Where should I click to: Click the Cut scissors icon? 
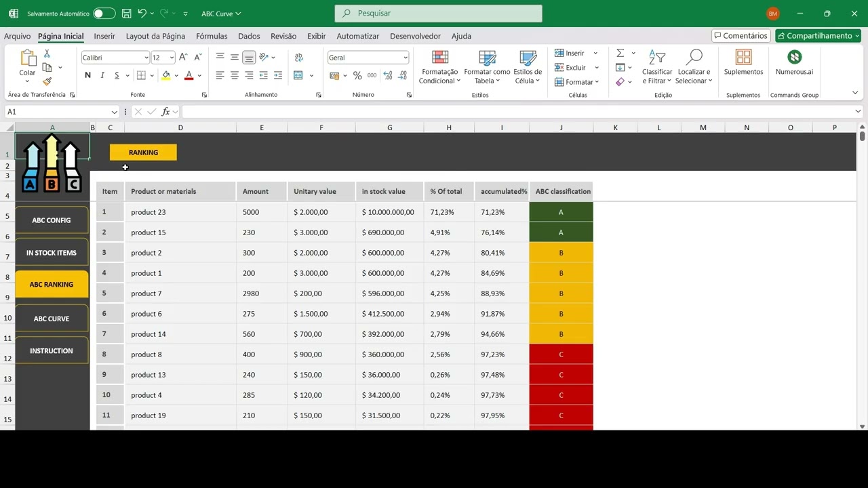click(47, 54)
